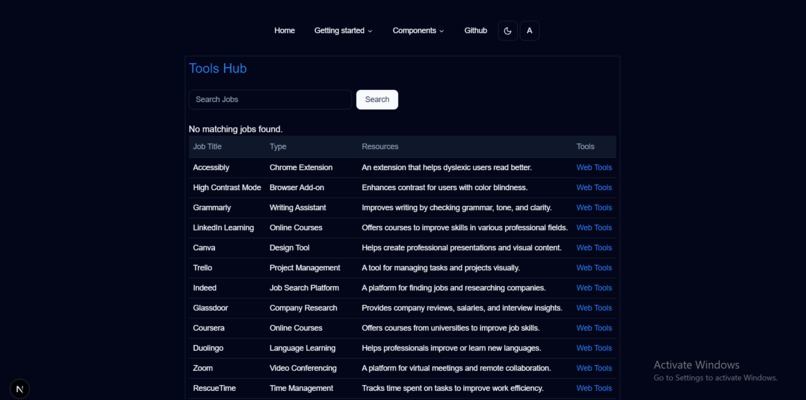806x400 pixels.
Task: Click the Browser Add-on type cell
Action: click(297, 188)
